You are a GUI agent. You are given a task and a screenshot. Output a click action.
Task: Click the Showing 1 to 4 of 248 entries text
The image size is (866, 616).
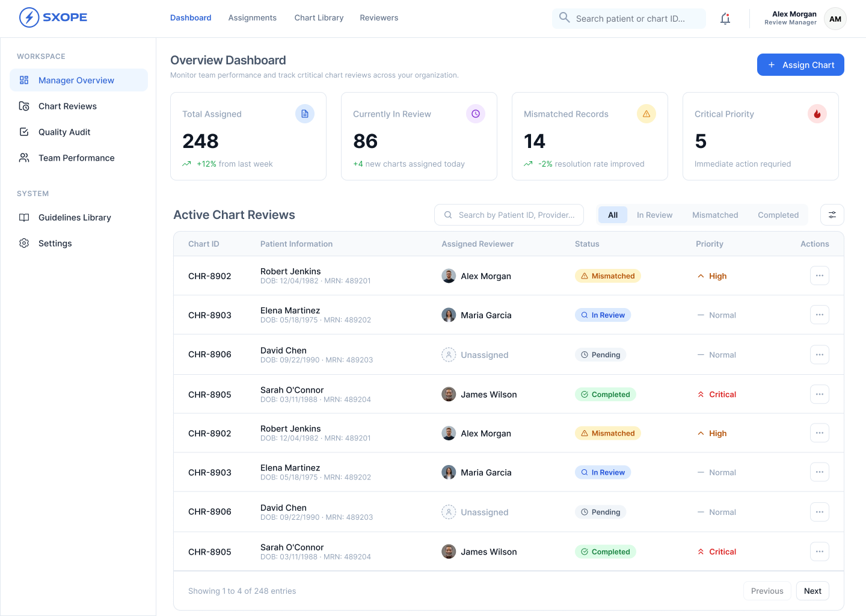[x=242, y=591]
